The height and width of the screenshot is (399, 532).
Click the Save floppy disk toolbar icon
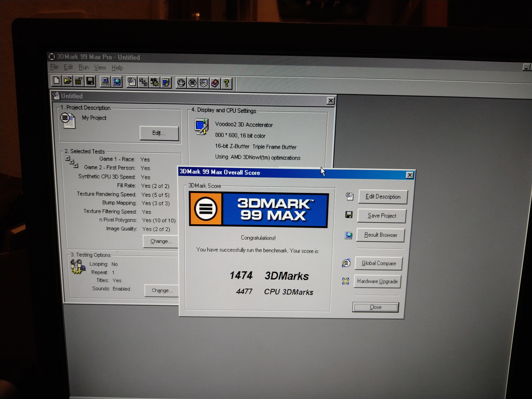[x=90, y=81]
